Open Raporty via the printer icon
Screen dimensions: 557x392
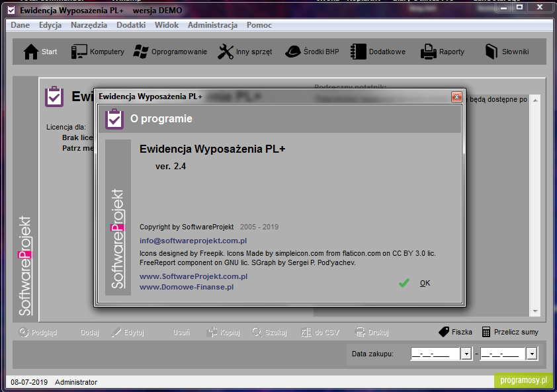pos(429,52)
